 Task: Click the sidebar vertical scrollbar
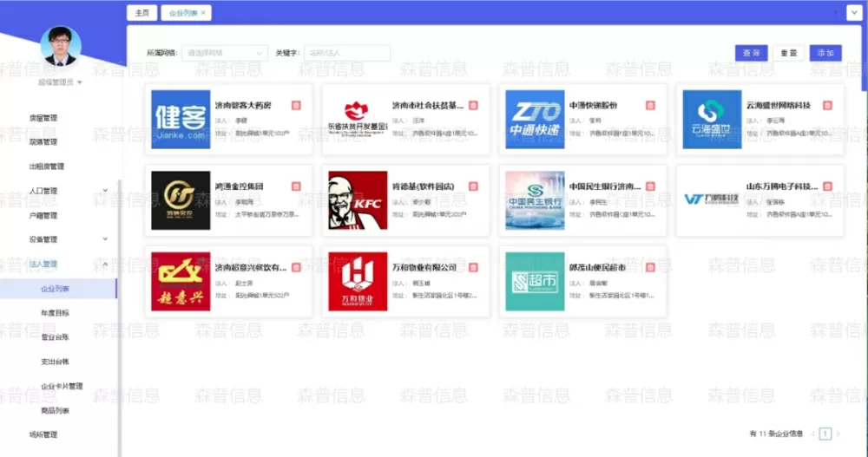coord(119,318)
